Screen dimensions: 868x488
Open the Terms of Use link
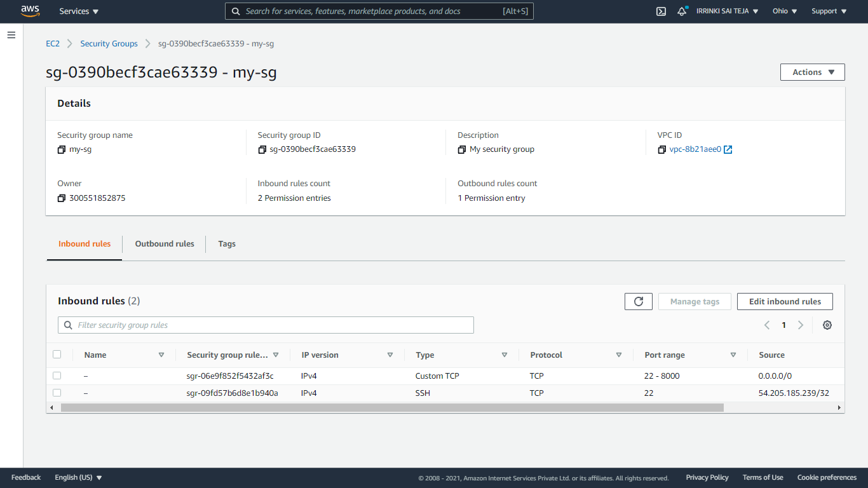click(763, 477)
